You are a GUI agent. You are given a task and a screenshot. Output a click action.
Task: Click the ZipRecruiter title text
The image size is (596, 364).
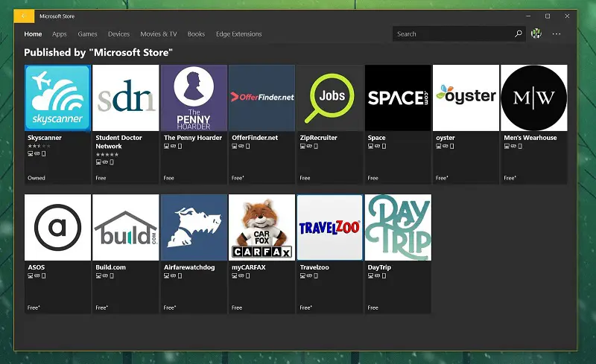pyautogui.click(x=319, y=138)
